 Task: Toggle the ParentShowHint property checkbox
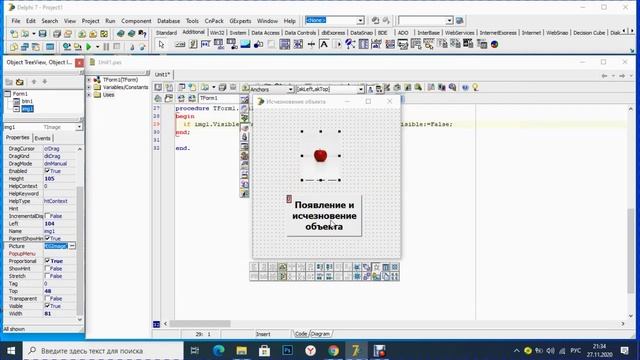[x=47, y=238]
